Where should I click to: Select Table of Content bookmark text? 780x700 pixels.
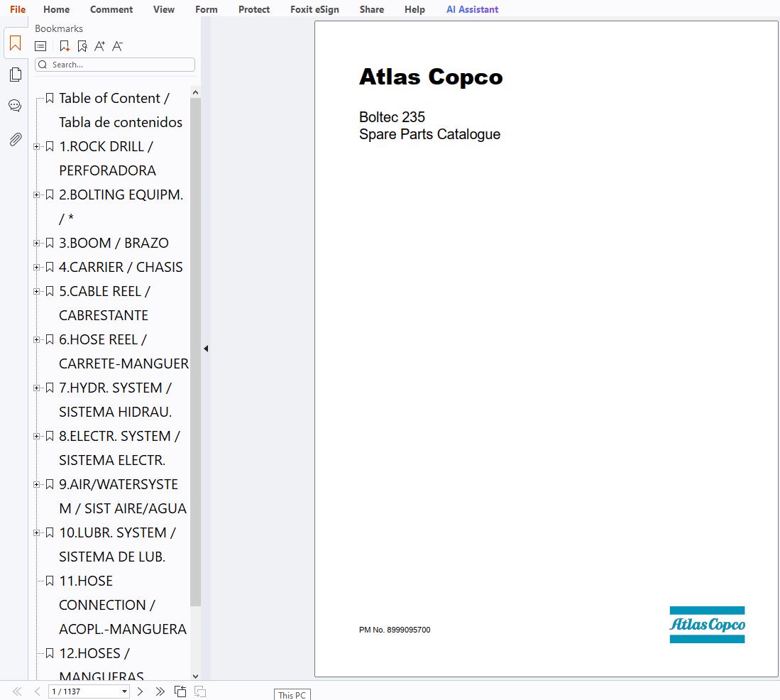tap(121, 110)
